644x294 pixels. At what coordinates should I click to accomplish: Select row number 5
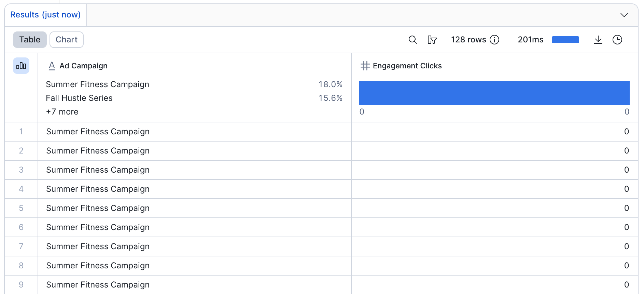(x=21, y=208)
